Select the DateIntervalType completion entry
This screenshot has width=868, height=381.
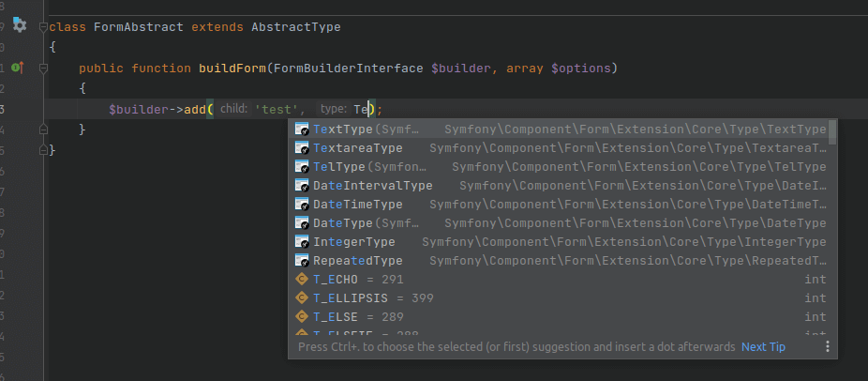click(x=373, y=185)
